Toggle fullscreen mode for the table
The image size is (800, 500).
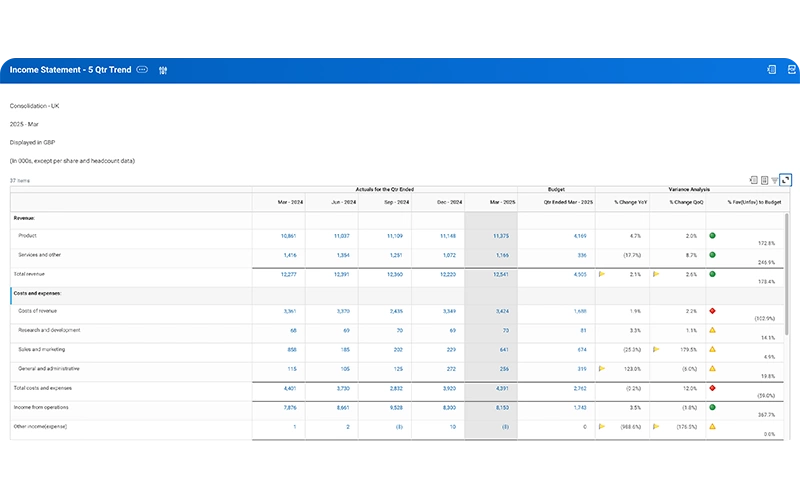tap(786, 180)
